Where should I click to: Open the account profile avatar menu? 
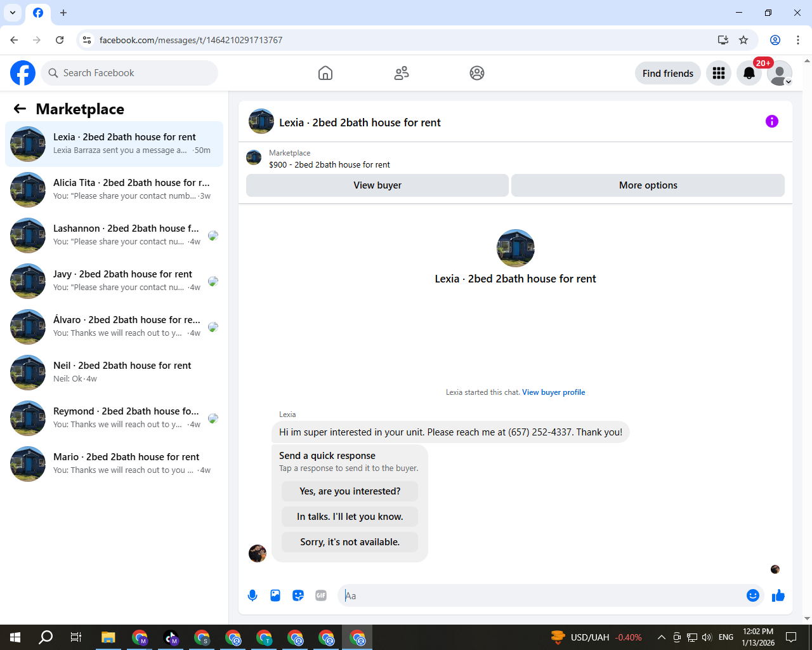[x=780, y=73]
